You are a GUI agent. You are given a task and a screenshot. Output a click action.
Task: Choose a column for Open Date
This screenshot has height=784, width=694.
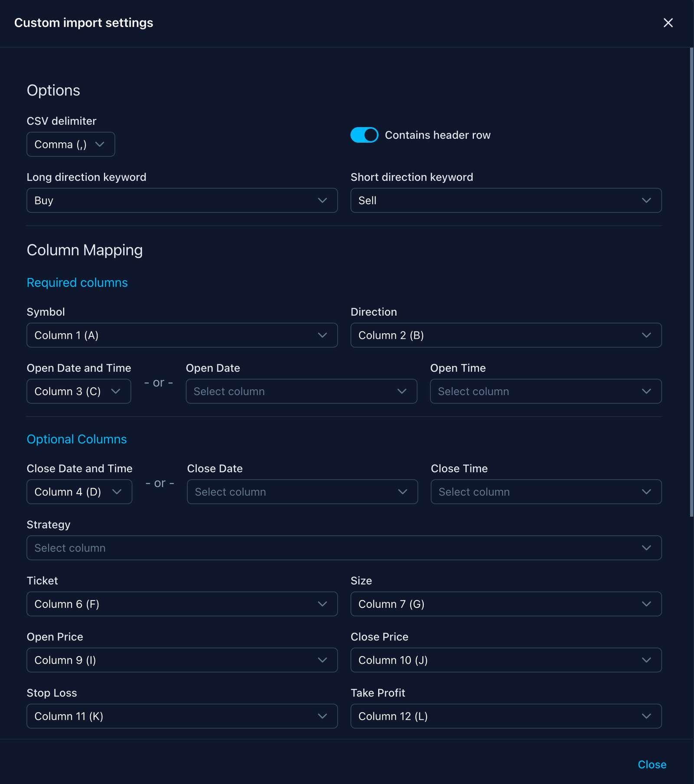click(x=301, y=391)
